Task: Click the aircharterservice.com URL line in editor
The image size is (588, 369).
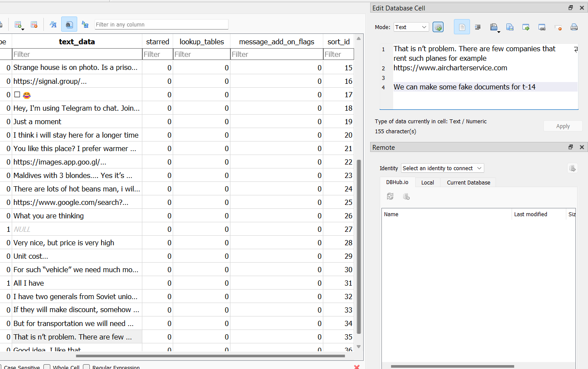Action: (x=450, y=68)
